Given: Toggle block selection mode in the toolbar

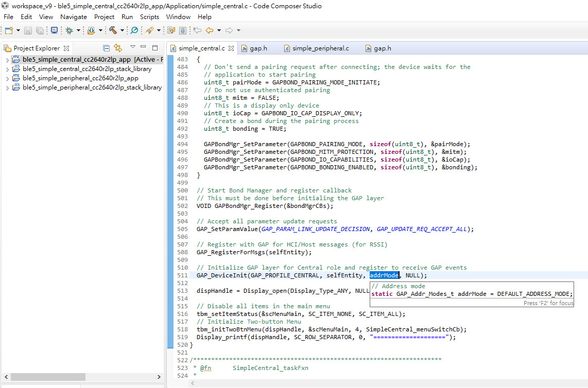Looking at the screenshot, I should (183, 31).
